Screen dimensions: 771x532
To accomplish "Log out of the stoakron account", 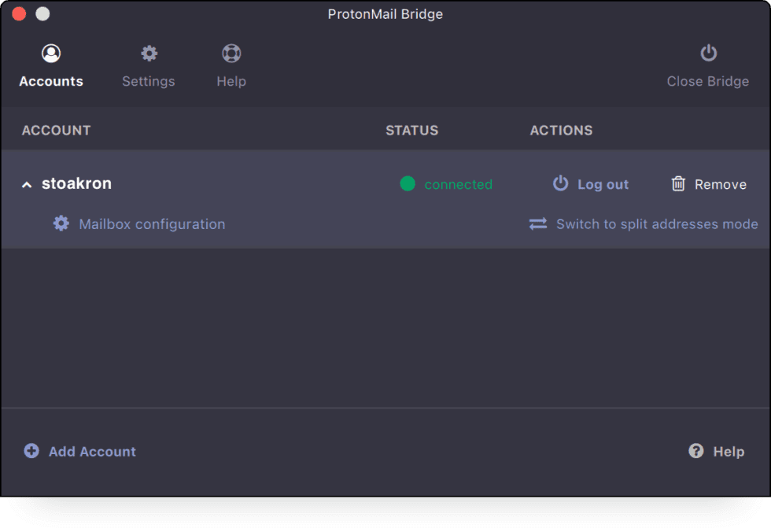I will tap(603, 184).
